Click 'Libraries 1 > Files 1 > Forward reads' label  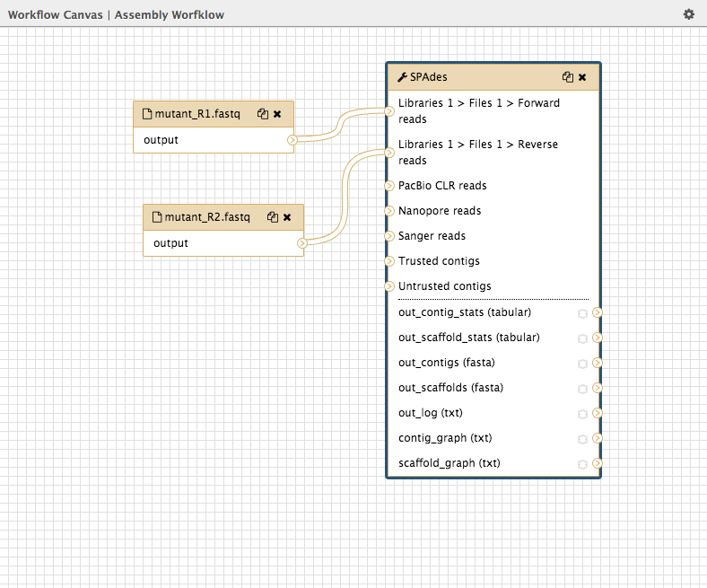click(x=479, y=111)
